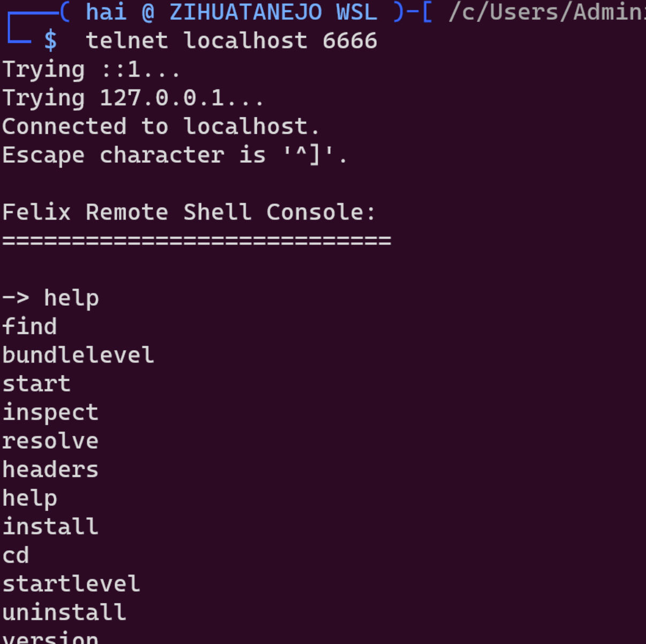Click the 'ZIHUATANEJO WSL' hostname in prompt
646x644 pixels.
[273, 12]
